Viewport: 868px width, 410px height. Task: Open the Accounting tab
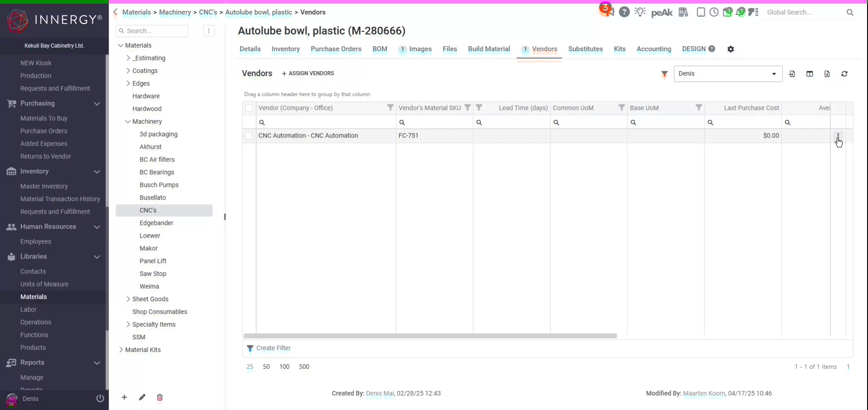point(654,49)
